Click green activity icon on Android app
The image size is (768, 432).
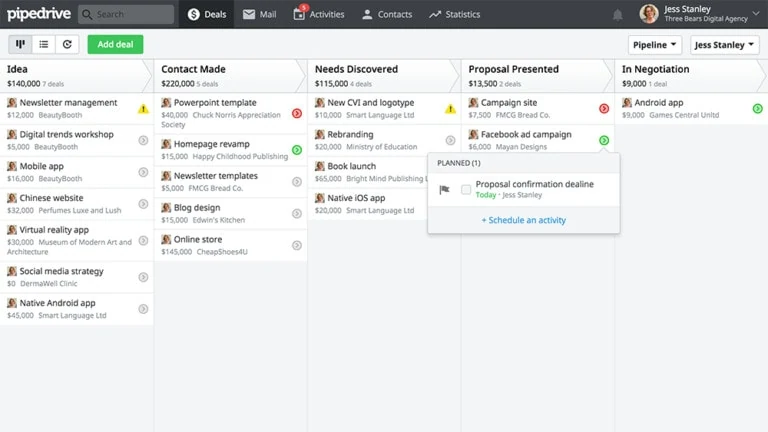pos(757,109)
